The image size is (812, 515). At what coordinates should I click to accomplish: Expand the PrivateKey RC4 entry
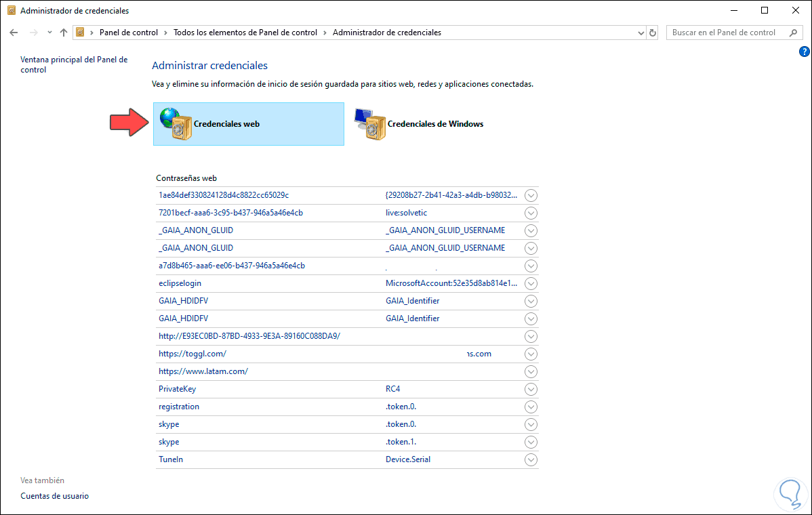[x=531, y=389]
